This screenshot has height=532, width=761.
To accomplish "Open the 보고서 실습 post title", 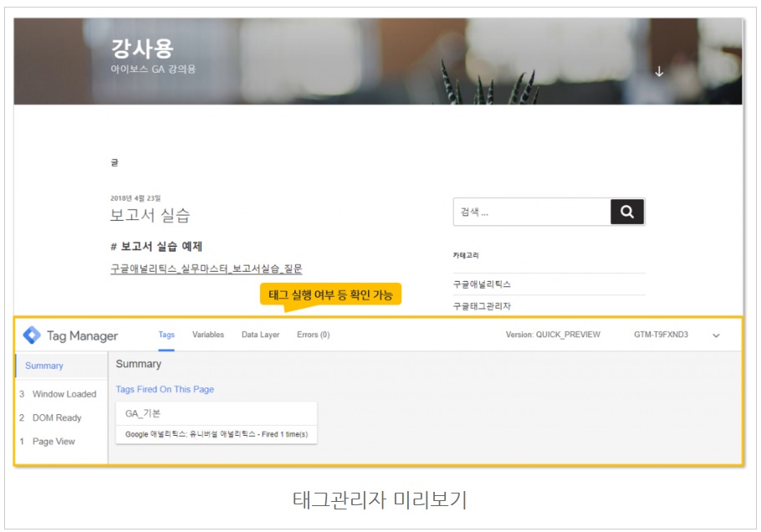I will pyautogui.click(x=150, y=215).
